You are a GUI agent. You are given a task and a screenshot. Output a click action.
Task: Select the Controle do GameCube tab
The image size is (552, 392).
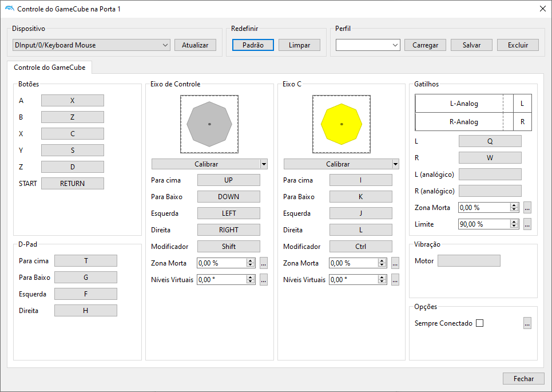click(50, 68)
